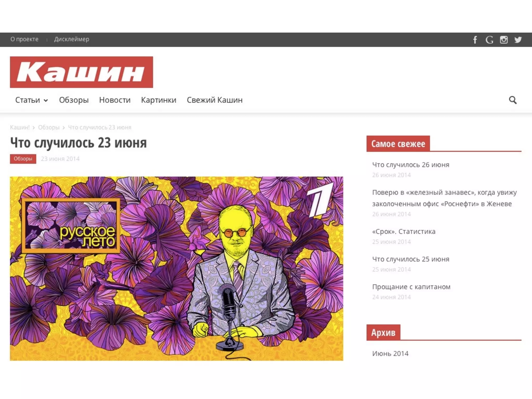This screenshot has width=532, height=399.
Task: Open the Facebook social icon
Action: (475, 40)
